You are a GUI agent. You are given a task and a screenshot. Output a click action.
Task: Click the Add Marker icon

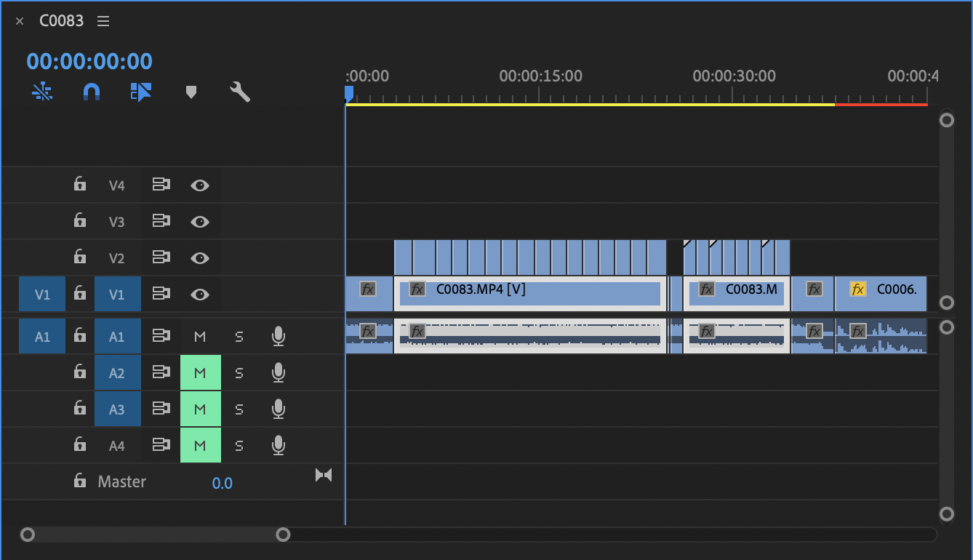point(191,92)
